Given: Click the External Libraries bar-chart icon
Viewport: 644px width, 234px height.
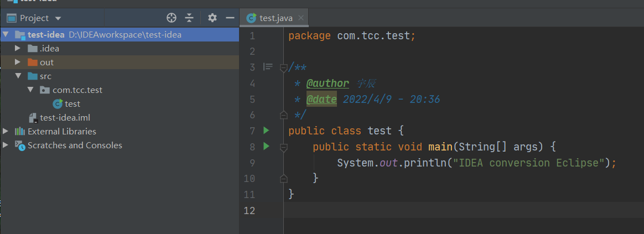Looking at the screenshot, I should (x=20, y=131).
